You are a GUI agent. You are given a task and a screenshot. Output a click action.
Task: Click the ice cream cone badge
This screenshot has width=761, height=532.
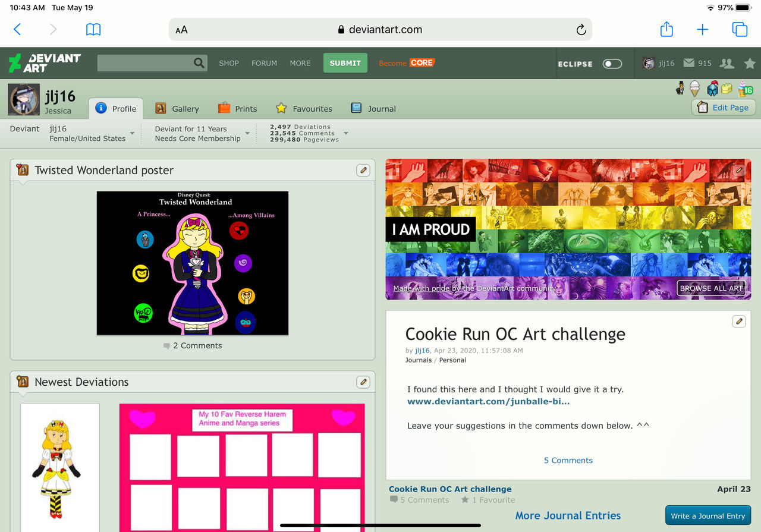point(694,89)
